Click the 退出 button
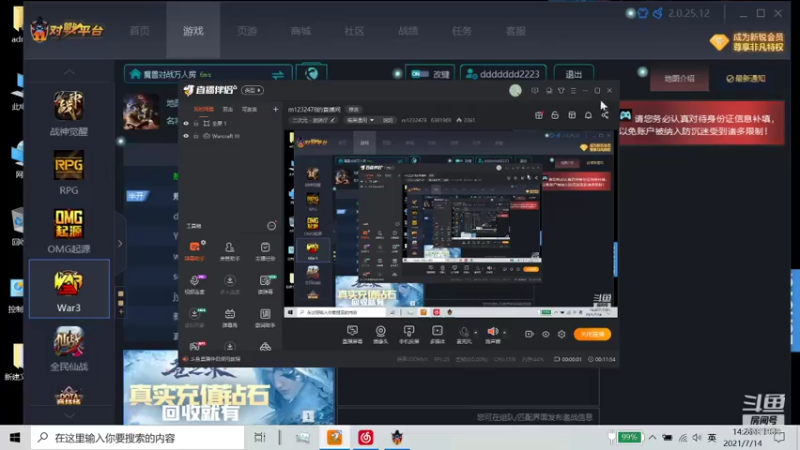Viewport: 800px width, 450px height. pyautogui.click(x=573, y=74)
